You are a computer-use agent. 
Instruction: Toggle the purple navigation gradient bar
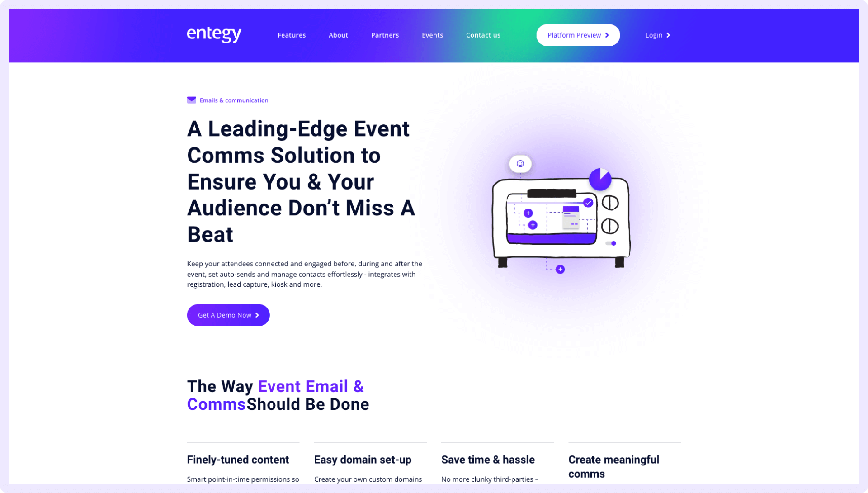pyautogui.click(x=434, y=35)
